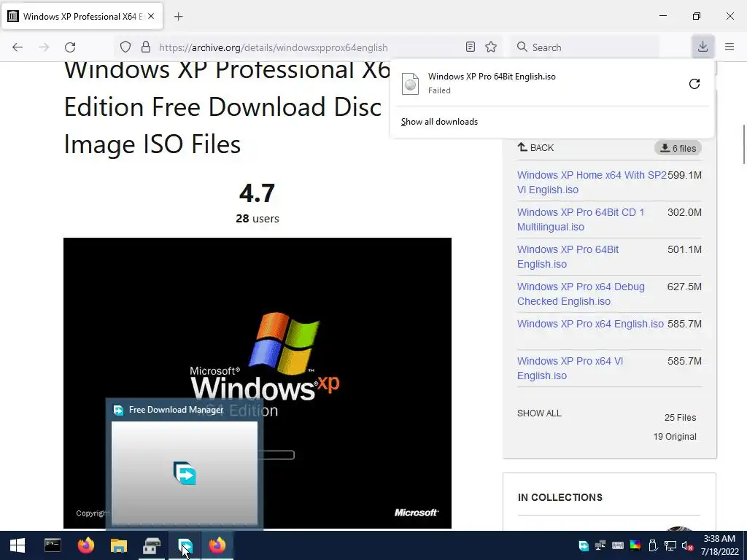The image size is (747, 560).
Task: Click the failed ISO file icon in downloads
Action: [410, 84]
